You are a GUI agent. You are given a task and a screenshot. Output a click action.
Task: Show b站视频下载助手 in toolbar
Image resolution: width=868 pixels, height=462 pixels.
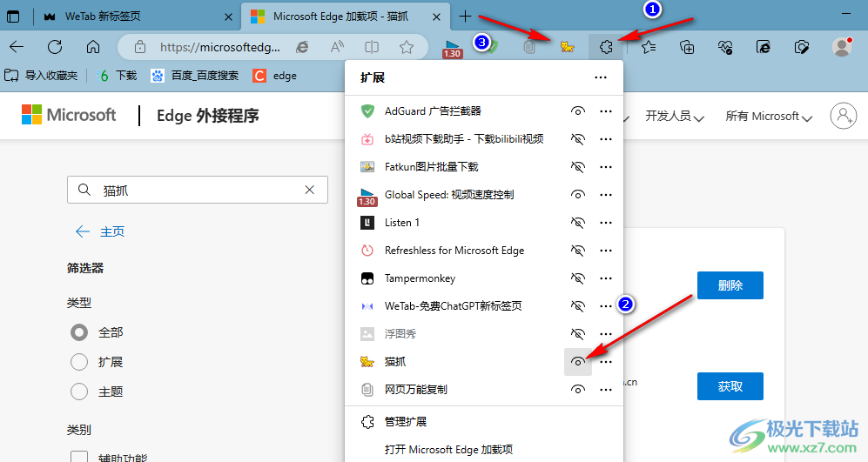click(x=577, y=139)
